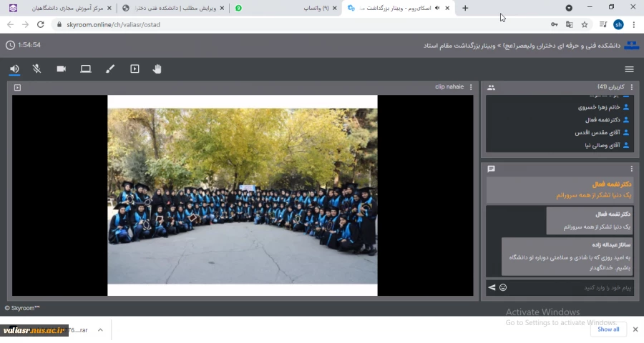The width and height of the screenshot is (644, 343).
Task: Click the Skyroom room logo icon
Action: [632, 45]
